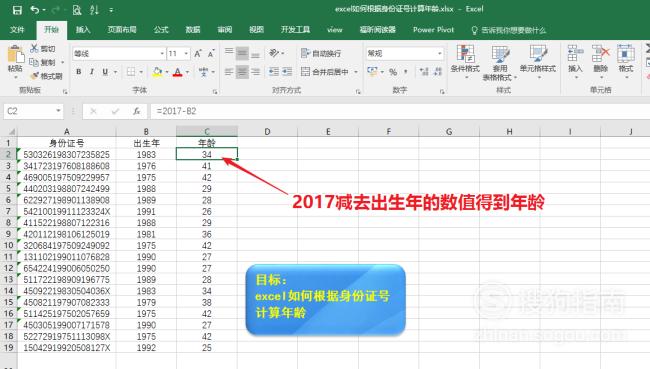Open number format dropdown (常规)
Viewport: 650px width, 369px height.
click(439, 53)
